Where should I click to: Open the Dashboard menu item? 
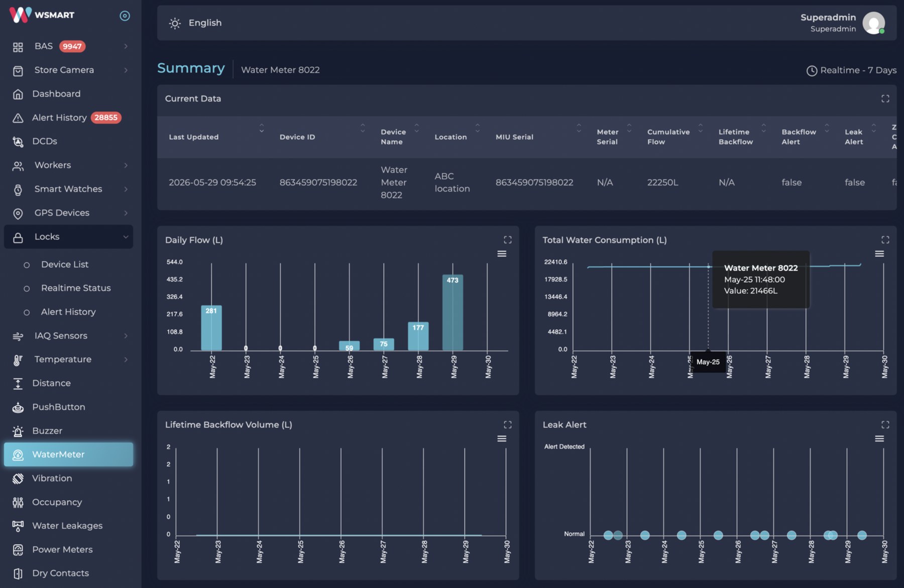[68, 94]
